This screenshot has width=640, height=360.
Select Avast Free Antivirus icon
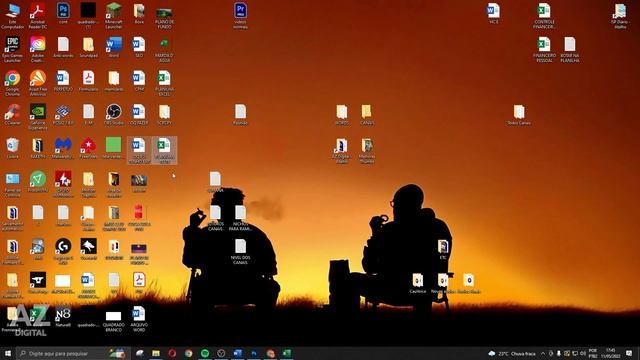click(x=38, y=83)
